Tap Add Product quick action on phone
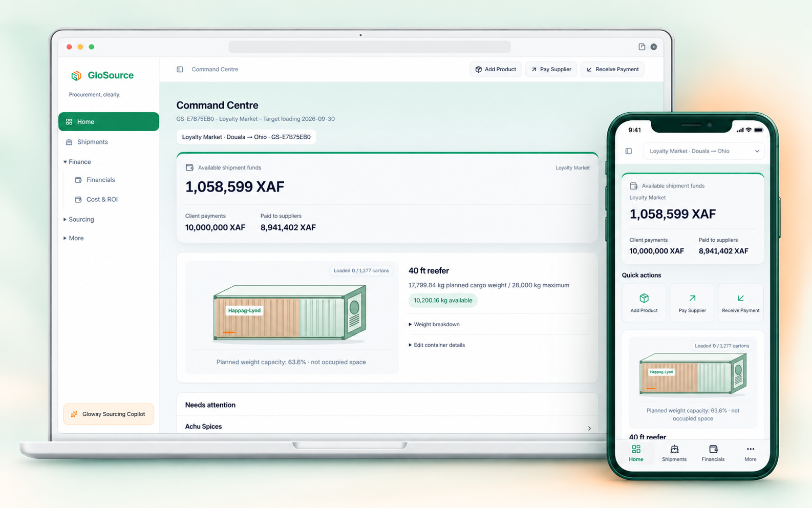The image size is (812, 508). (x=644, y=303)
